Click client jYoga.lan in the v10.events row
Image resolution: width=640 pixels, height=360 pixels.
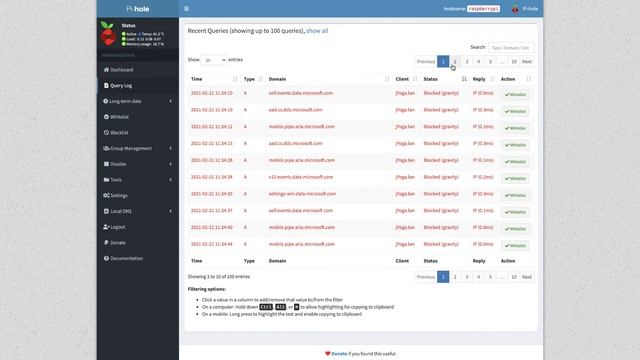405,177
